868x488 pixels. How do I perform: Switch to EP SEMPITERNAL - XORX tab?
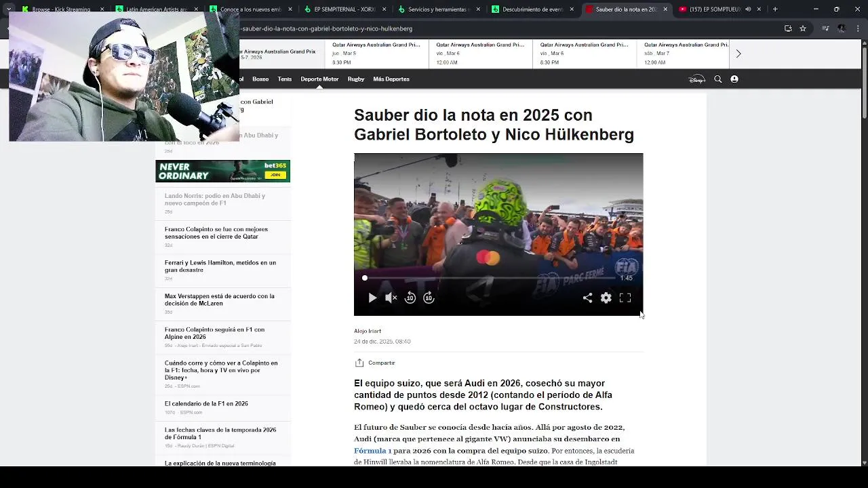pos(343,9)
